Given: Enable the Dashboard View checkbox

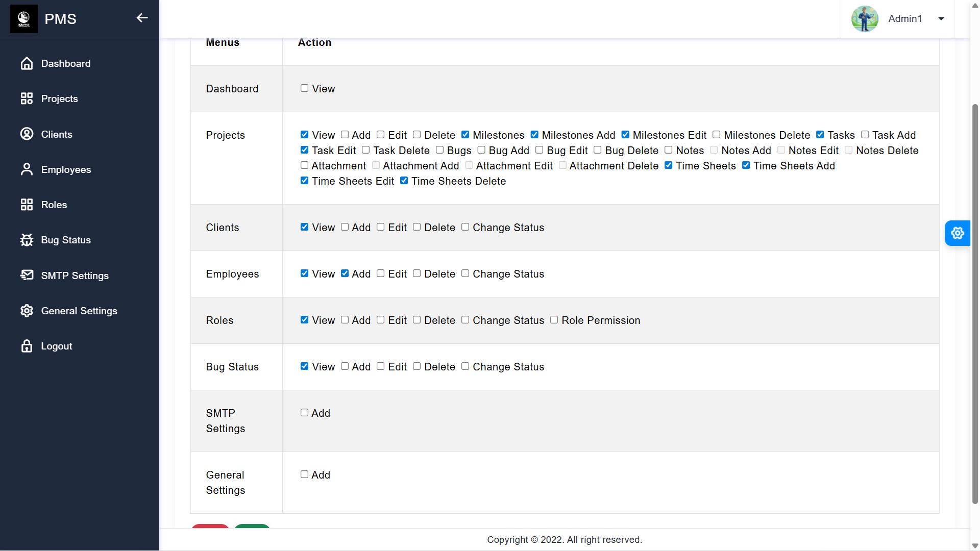Looking at the screenshot, I should click(305, 88).
